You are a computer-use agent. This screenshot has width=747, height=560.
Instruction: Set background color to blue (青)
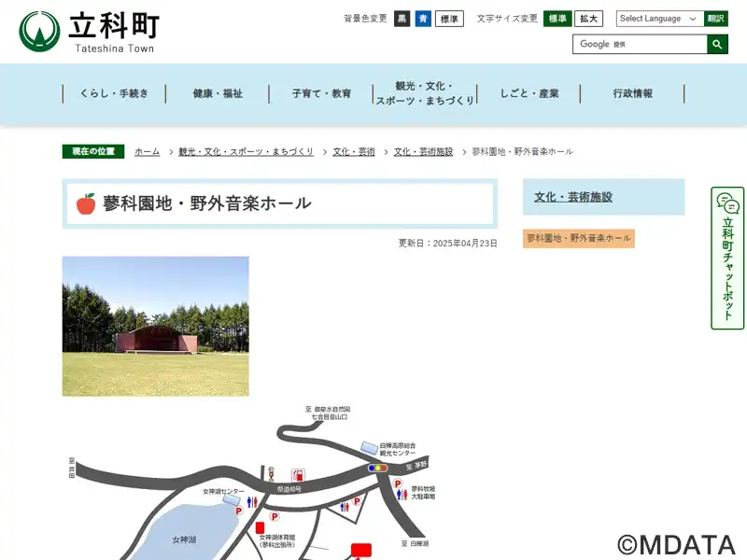[x=423, y=19]
